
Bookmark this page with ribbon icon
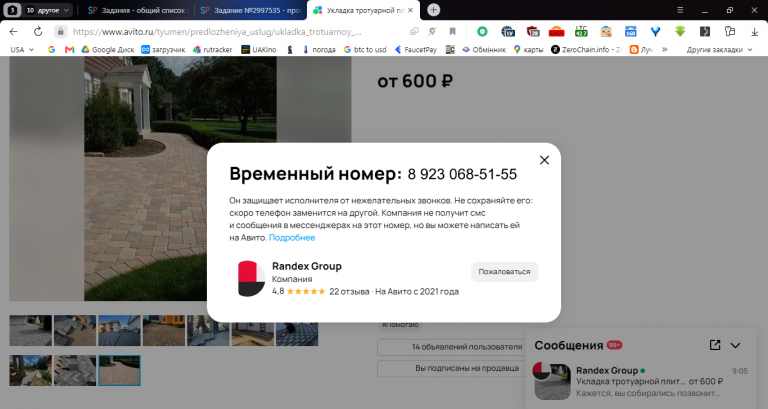(453, 31)
